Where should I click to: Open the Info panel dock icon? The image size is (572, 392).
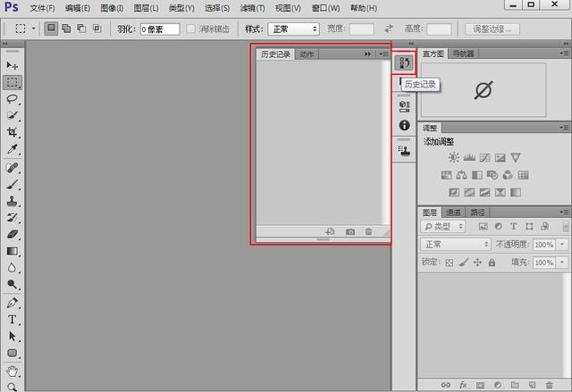pyautogui.click(x=404, y=125)
